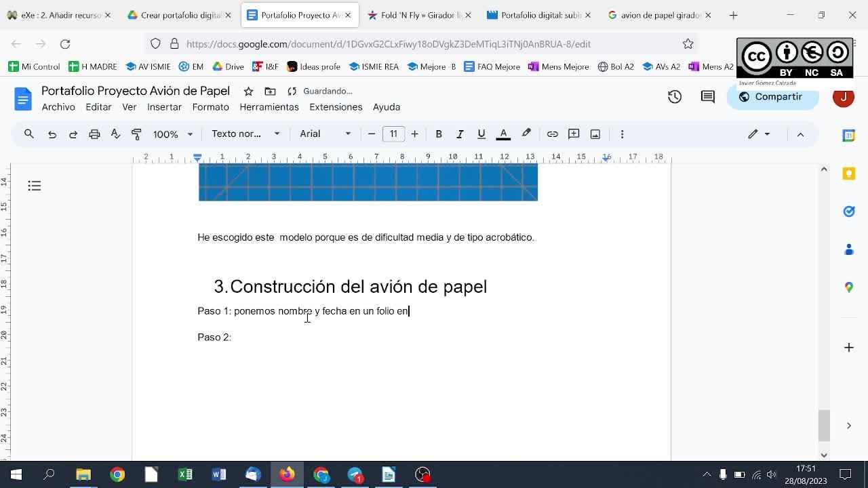Screen dimensions: 868x488
Task: Toggle underline formatting
Action: coord(481,134)
